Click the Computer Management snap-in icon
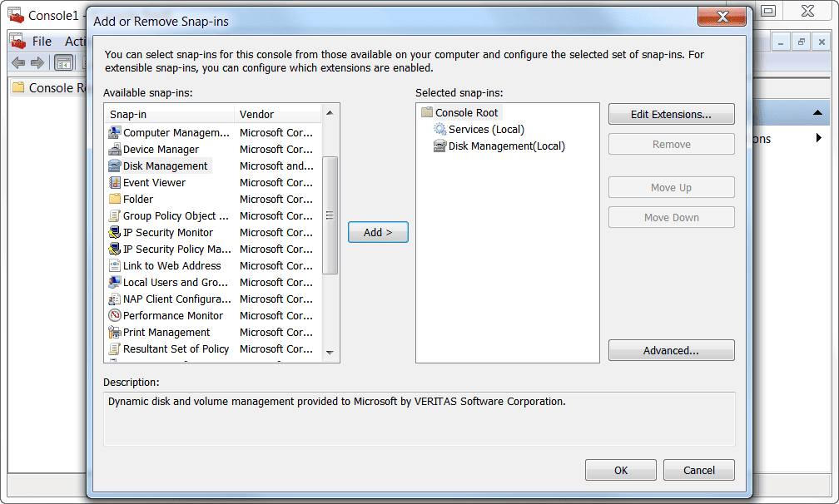This screenshot has width=839, height=504. point(116,133)
